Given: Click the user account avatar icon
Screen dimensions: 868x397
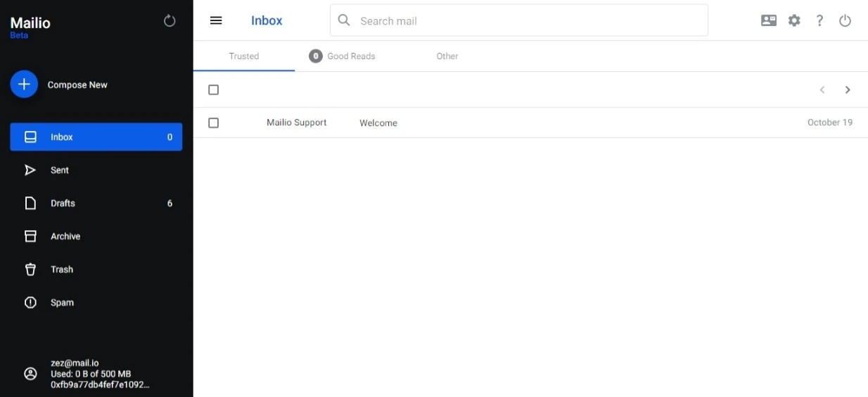Looking at the screenshot, I should 30,374.
